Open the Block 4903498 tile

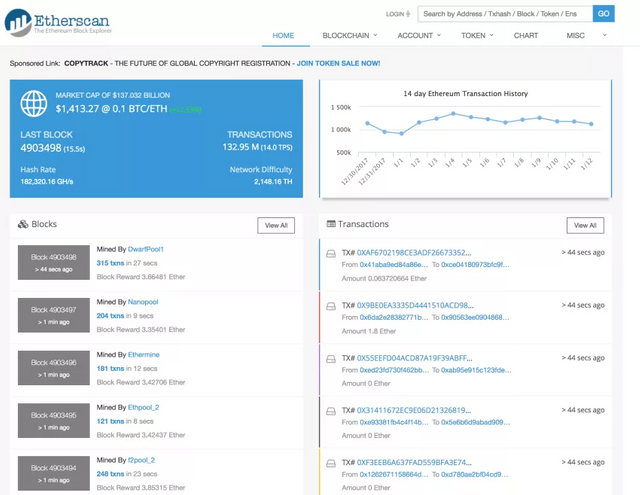pyautogui.click(x=54, y=262)
